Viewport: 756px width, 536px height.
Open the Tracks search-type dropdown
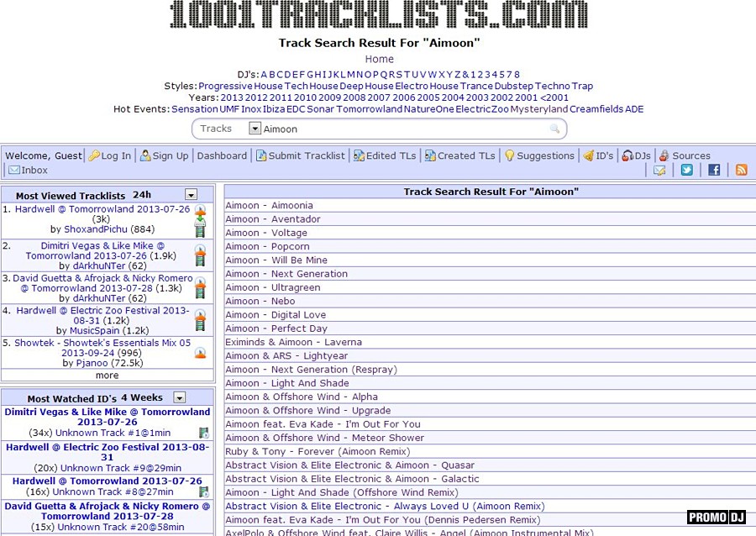pyautogui.click(x=255, y=129)
